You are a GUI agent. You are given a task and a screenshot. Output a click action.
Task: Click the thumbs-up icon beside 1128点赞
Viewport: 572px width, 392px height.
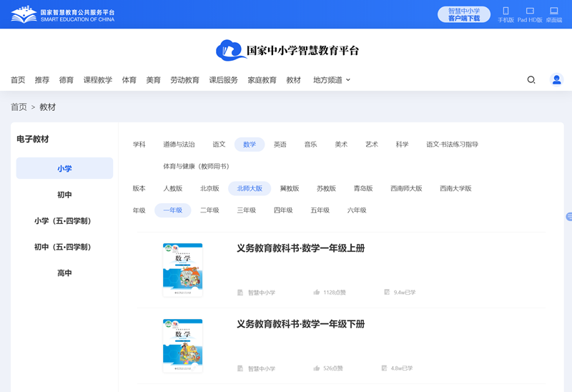pos(316,293)
